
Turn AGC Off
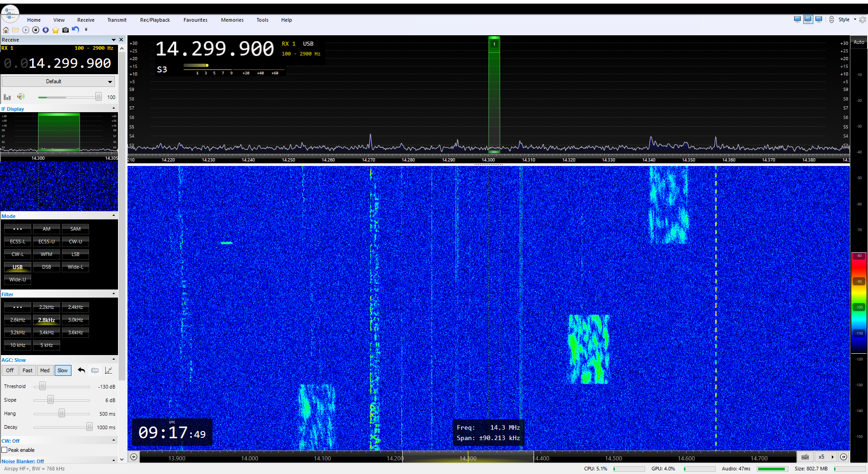[10, 370]
